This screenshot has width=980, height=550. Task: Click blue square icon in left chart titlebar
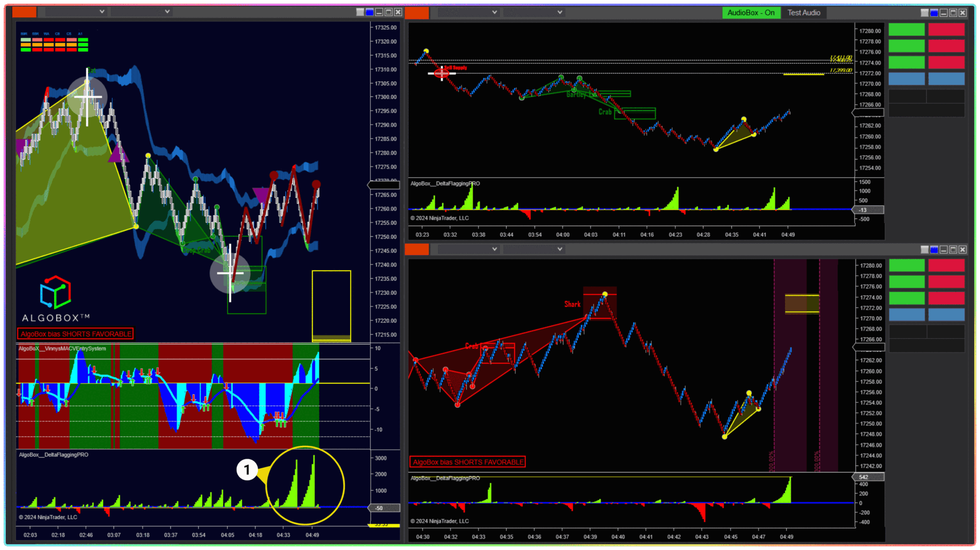370,12
